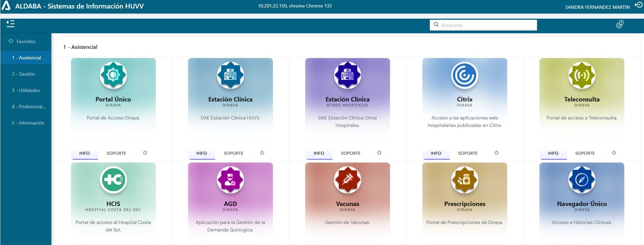Toggle Teleconsulta favorite star
644x245 pixels.
coord(614,153)
